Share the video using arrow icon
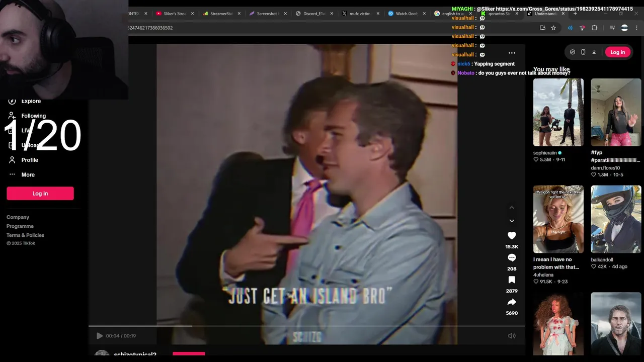The height and width of the screenshot is (362, 644). coord(512,302)
